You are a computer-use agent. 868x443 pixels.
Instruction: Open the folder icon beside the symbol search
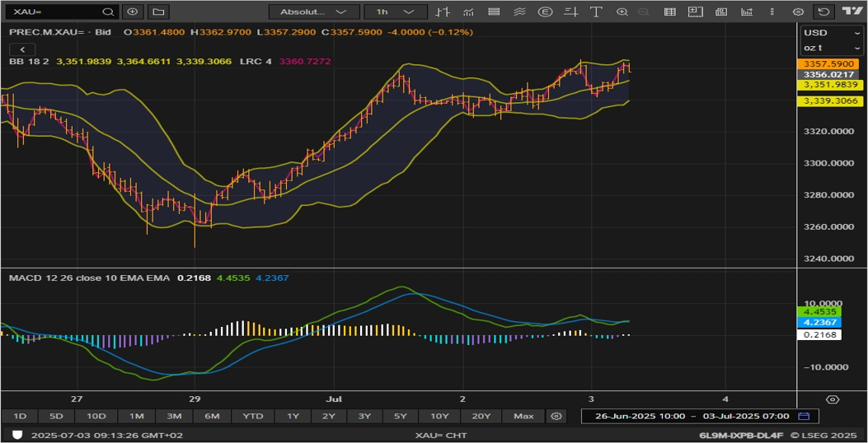click(158, 12)
